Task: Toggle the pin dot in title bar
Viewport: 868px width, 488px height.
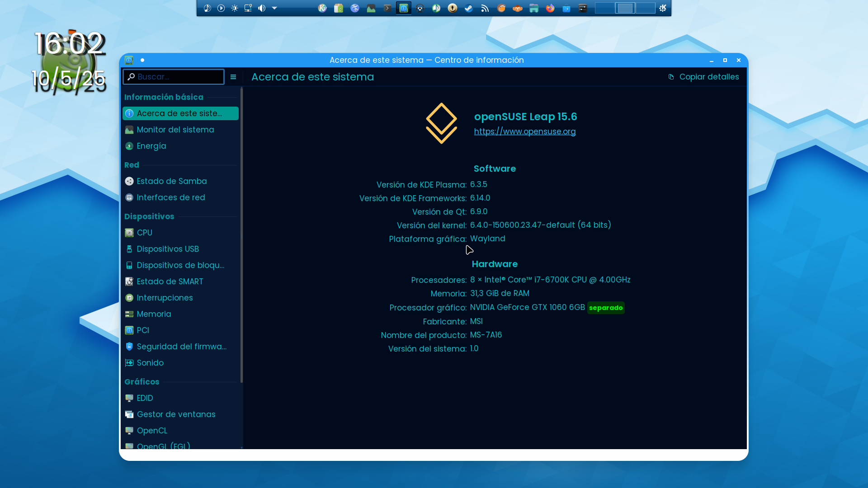Action: (142, 60)
